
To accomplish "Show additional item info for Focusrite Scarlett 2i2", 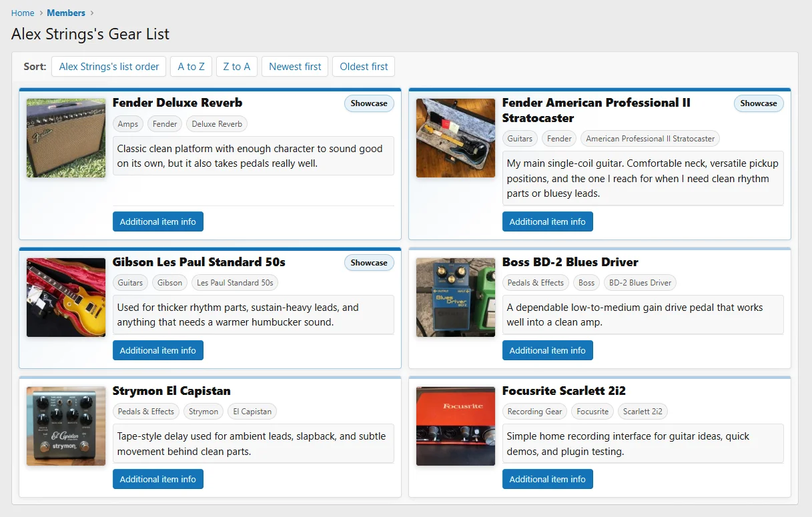I will click(x=548, y=479).
